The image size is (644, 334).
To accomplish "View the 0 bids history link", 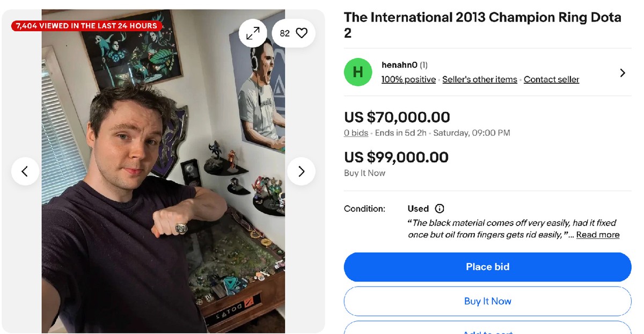I will [356, 133].
